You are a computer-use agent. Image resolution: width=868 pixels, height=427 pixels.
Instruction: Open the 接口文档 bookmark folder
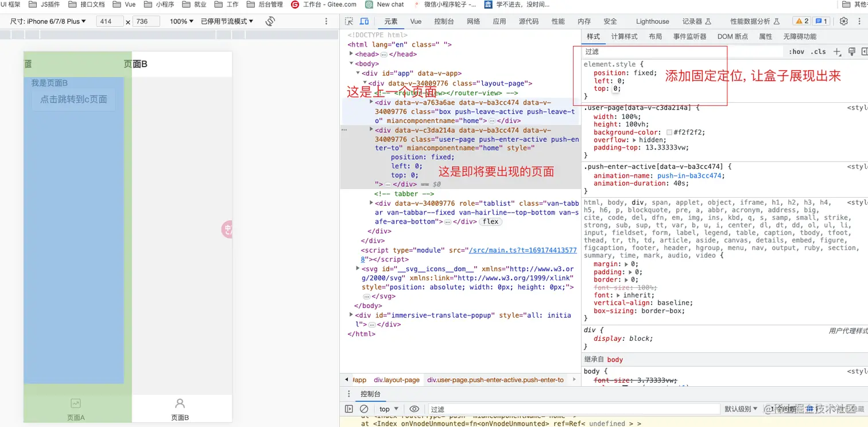pyautogui.click(x=86, y=5)
